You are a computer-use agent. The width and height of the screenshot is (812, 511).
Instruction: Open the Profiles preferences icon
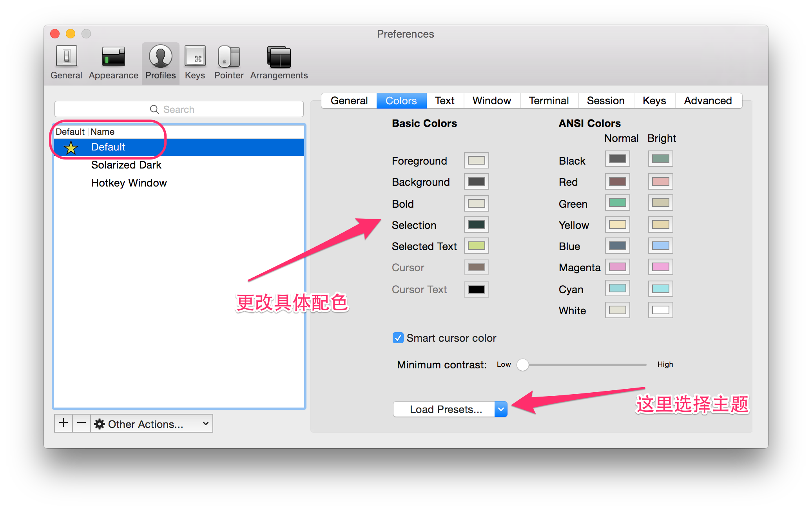click(160, 61)
